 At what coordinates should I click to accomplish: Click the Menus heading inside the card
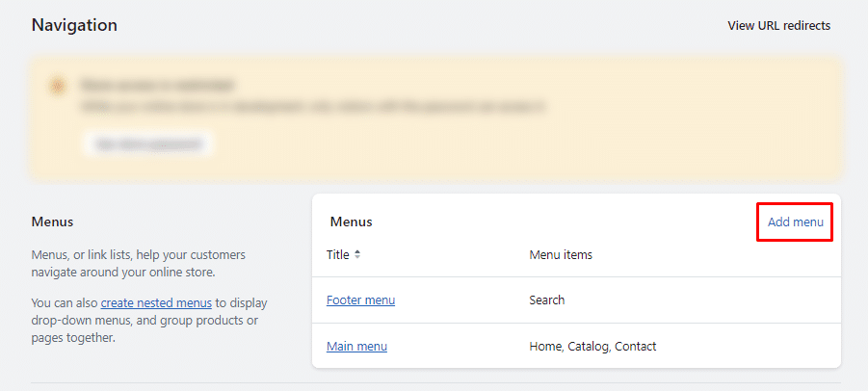[x=351, y=222]
